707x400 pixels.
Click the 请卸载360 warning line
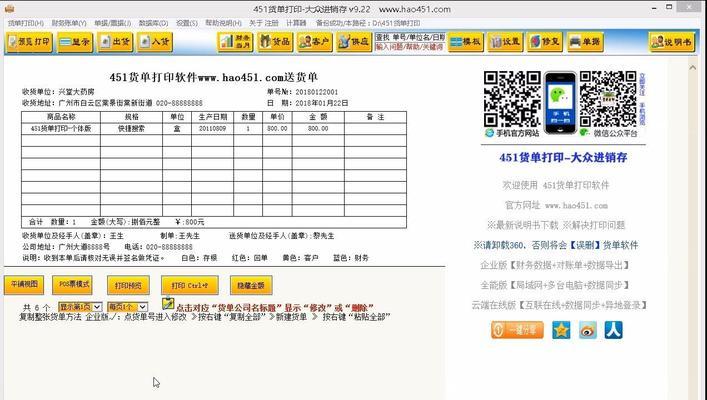point(556,245)
